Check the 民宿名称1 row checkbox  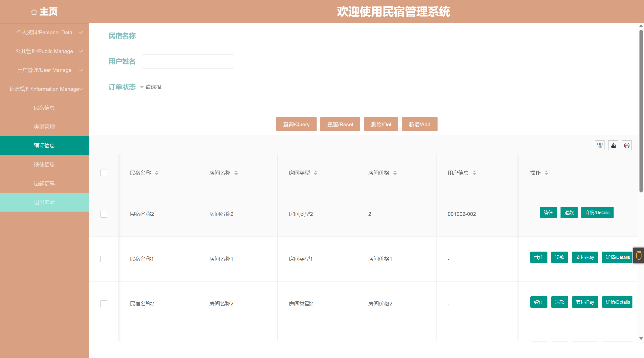click(104, 259)
